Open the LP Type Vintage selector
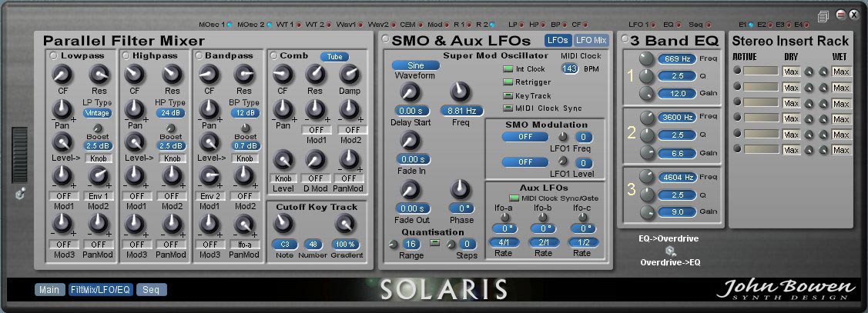 pos(97,113)
